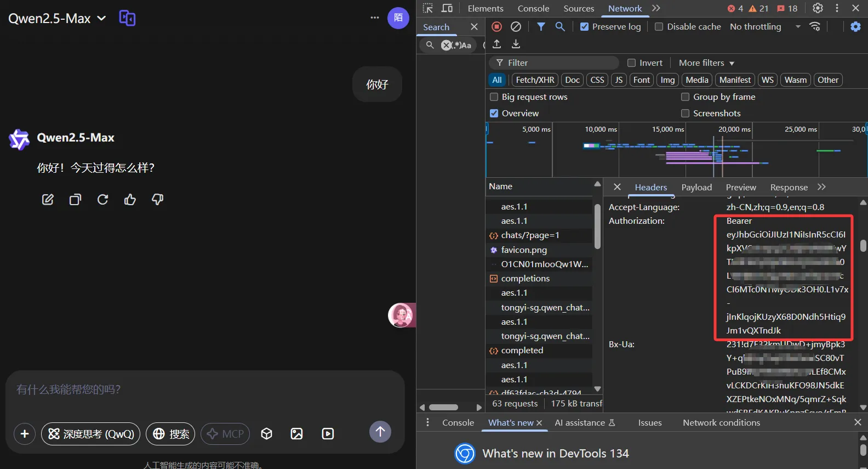Expand the More filters dropdown
This screenshot has height=469, width=868.
pyautogui.click(x=706, y=63)
